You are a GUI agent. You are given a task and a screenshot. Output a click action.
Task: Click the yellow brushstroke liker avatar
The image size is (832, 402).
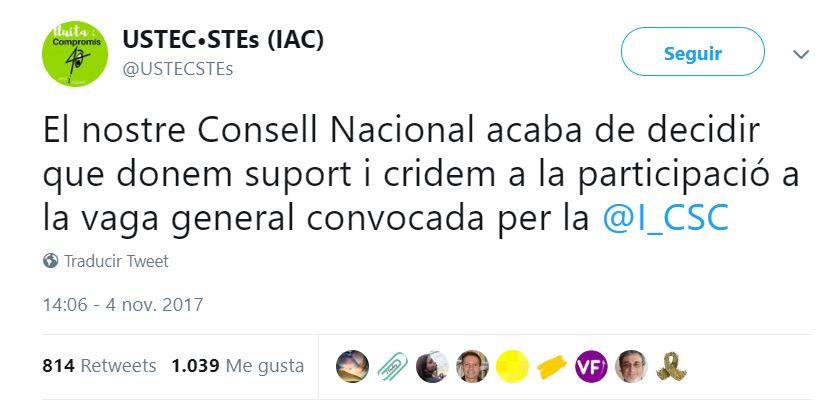tap(552, 367)
